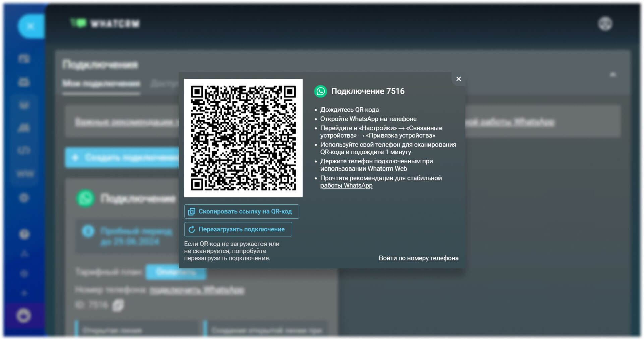Screen dimensions: 644x340
Task: Click the Дождитесь QR-кода instruction line
Action: pos(350,110)
